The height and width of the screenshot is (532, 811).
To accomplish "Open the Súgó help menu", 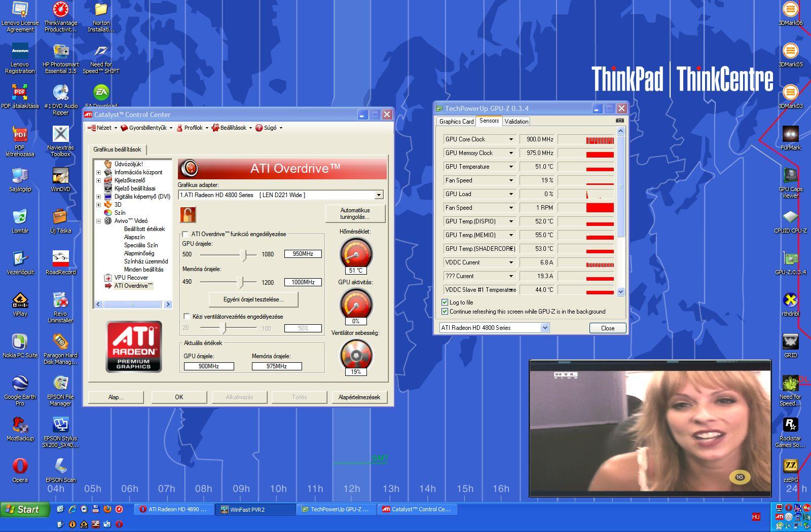I will [x=269, y=128].
